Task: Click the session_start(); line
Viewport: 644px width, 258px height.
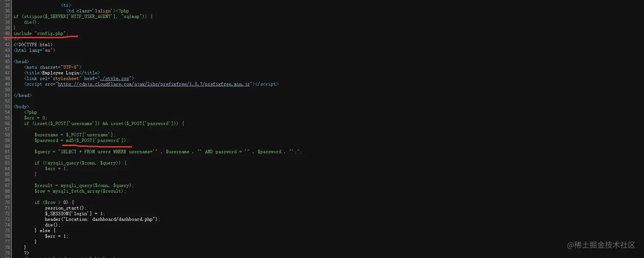Action: tap(66, 208)
